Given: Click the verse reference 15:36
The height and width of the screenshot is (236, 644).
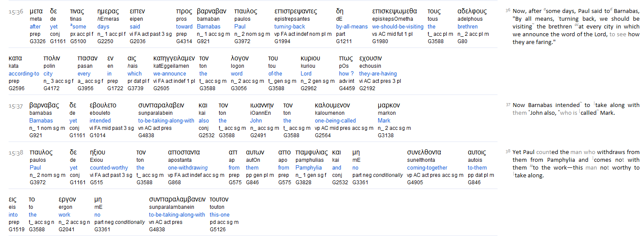Looking at the screenshot, I should 16,11.
